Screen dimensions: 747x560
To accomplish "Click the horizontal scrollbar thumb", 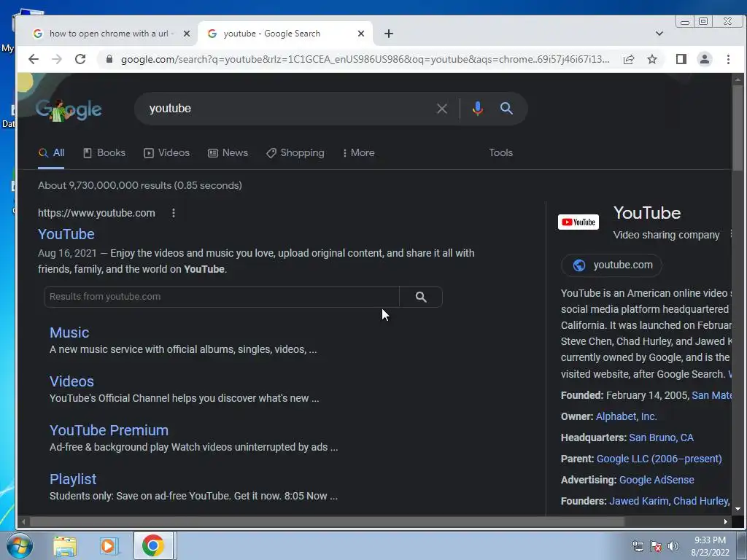I will 328,521.
